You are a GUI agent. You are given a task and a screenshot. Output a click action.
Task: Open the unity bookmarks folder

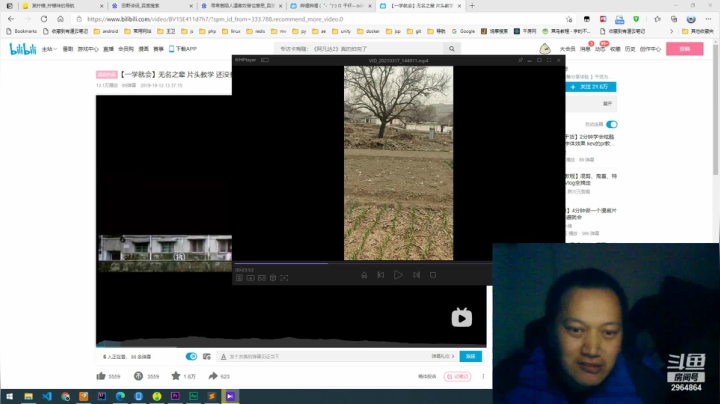pyautogui.click(x=342, y=31)
